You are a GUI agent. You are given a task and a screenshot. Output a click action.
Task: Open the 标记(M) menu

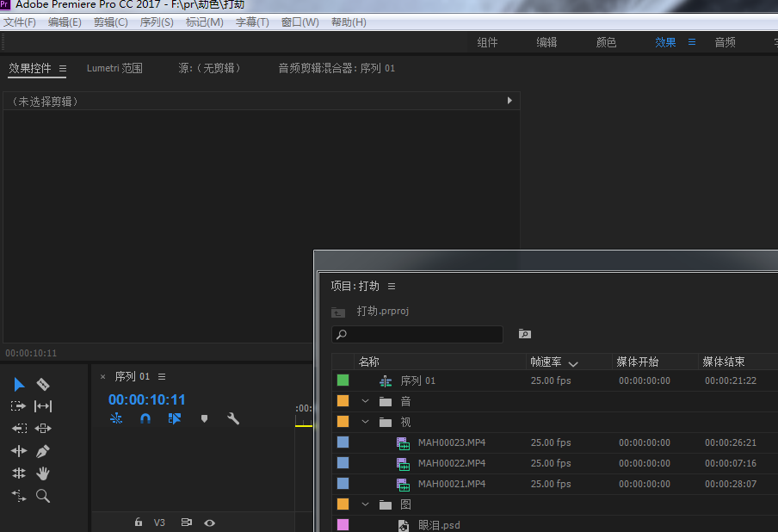pos(205,22)
